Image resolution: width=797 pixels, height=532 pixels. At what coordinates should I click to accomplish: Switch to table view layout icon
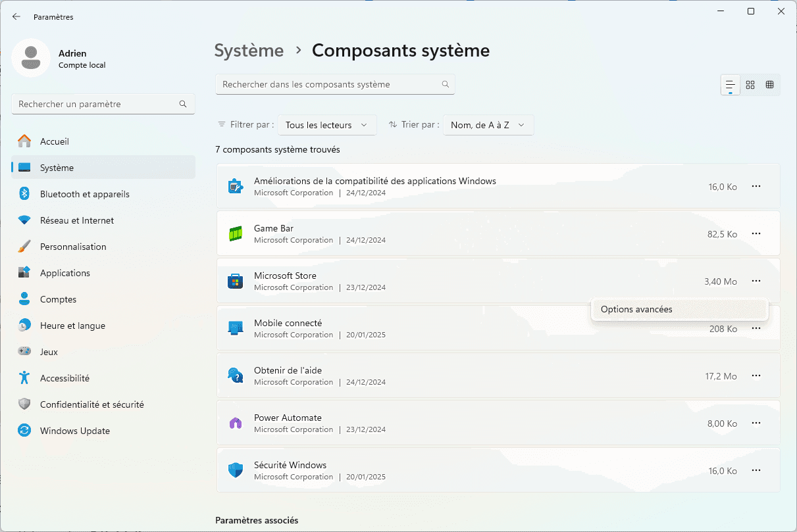click(770, 85)
